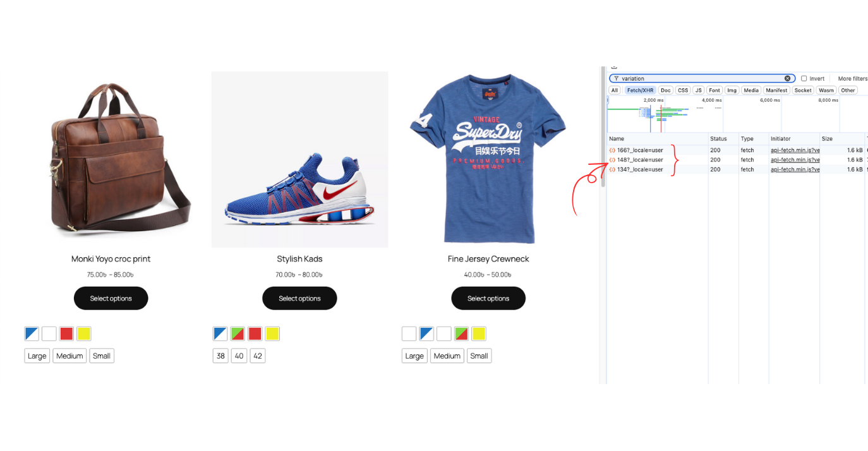868x451 pixels.
Task: Click Select options for Monki Yoyo croc print
Action: coord(111,298)
